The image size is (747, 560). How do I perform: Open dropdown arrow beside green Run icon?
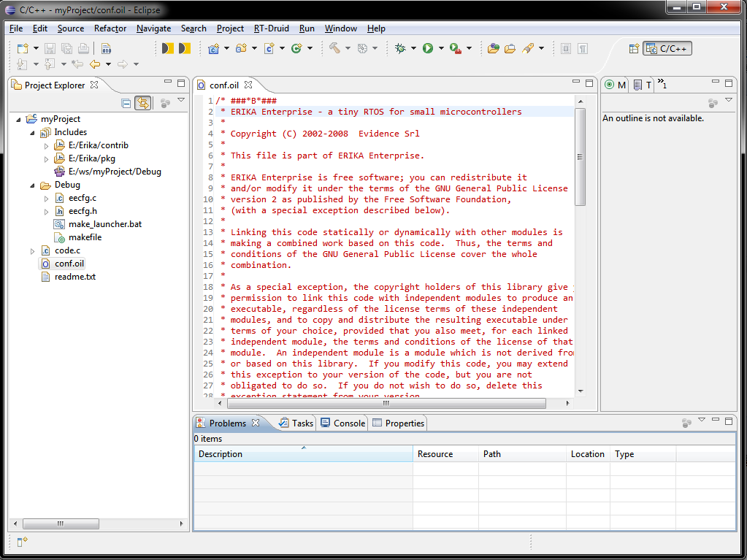441,48
